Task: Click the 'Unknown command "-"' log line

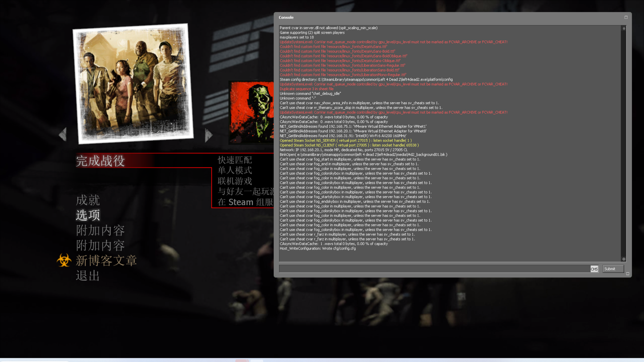Action: (x=298, y=98)
